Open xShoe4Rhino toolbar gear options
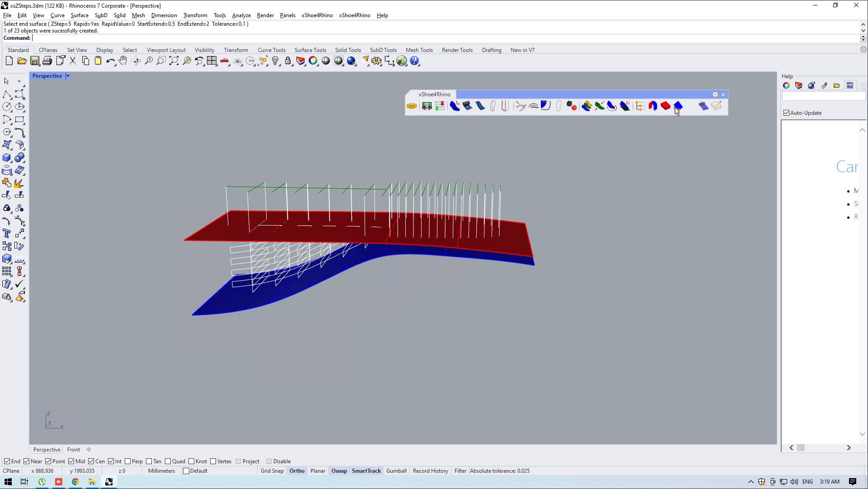This screenshot has width=868, height=489. coord(715,94)
